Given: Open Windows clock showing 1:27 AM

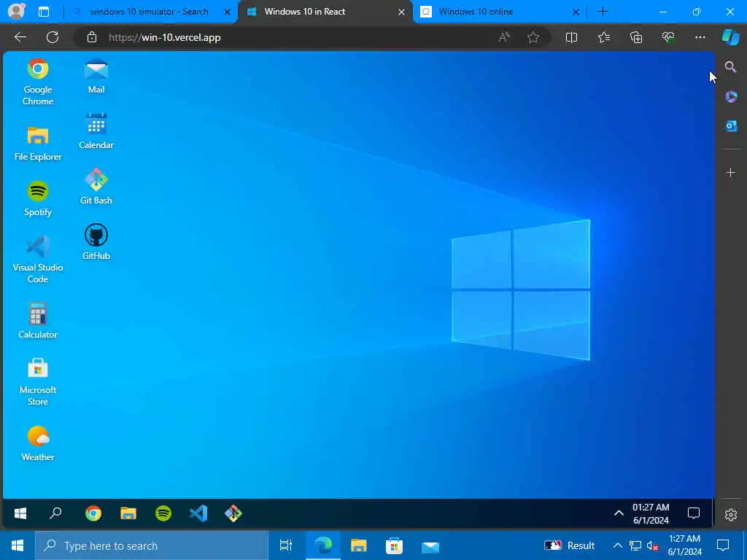Looking at the screenshot, I should pos(684,545).
